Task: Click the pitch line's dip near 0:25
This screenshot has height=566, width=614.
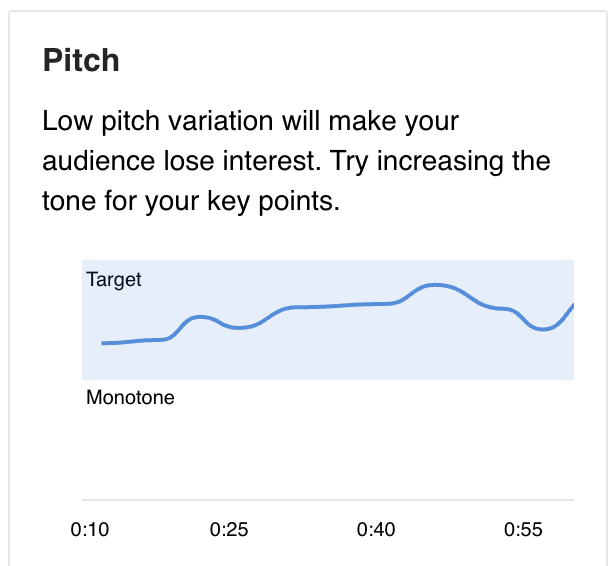Action: pyautogui.click(x=240, y=327)
